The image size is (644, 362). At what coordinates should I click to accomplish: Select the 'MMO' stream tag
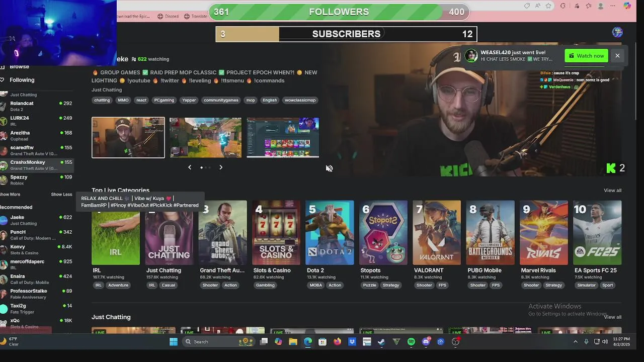click(123, 100)
